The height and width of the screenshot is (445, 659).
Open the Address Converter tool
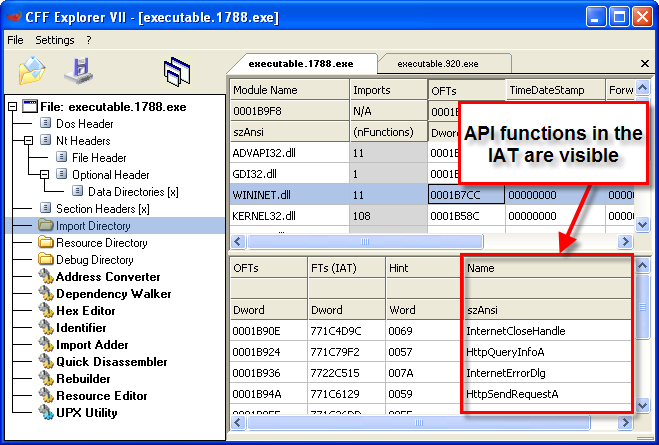coord(107,277)
